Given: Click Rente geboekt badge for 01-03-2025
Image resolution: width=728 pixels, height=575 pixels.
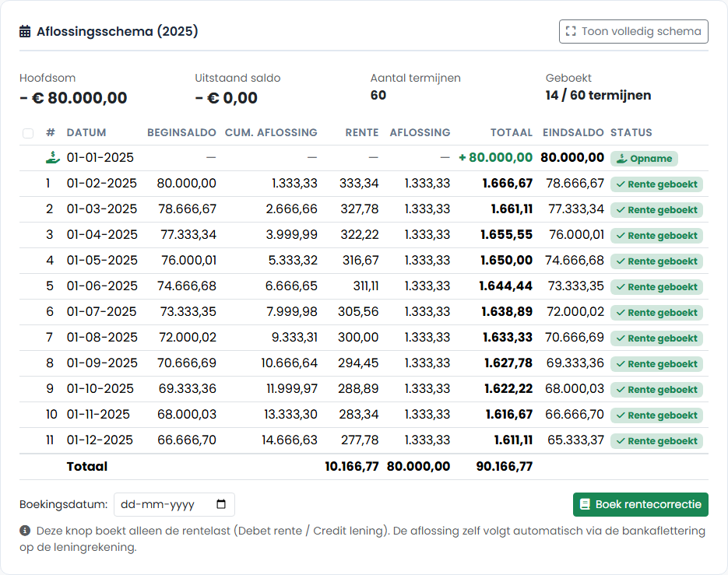Looking at the screenshot, I should (656, 210).
